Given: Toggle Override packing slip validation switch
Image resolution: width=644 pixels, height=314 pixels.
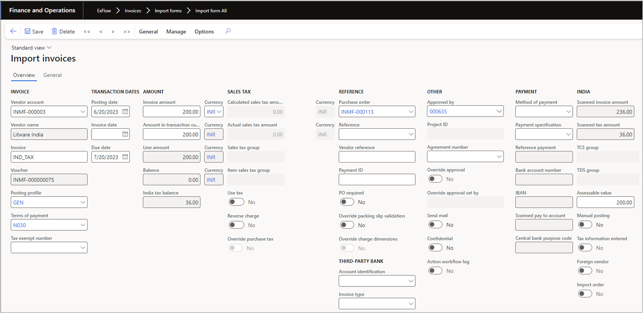Looking at the screenshot, I should point(347,225).
